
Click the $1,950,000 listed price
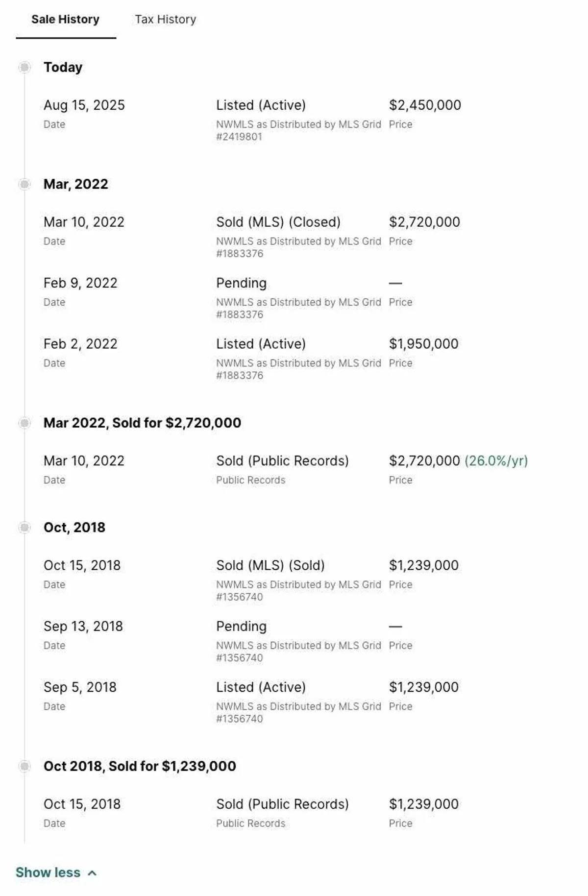[x=423, y=344]
